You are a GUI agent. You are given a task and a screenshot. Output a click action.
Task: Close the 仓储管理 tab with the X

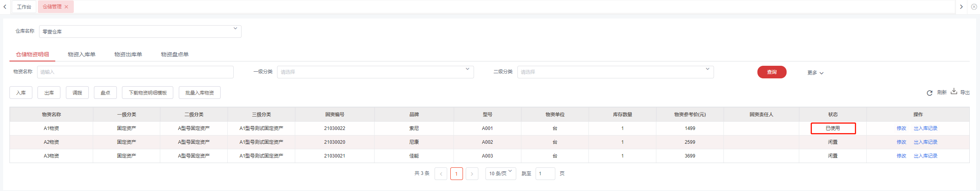click(x=66, y=7)
